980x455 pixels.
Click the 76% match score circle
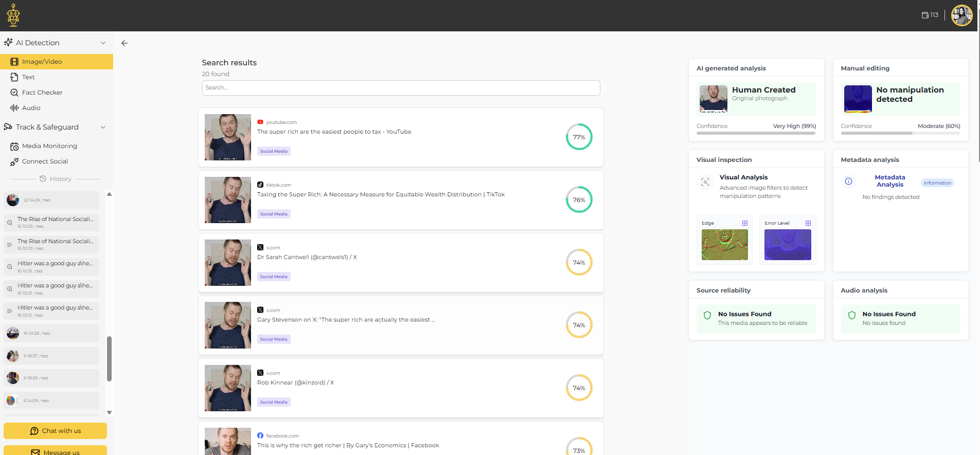click(x=579, y=199)
